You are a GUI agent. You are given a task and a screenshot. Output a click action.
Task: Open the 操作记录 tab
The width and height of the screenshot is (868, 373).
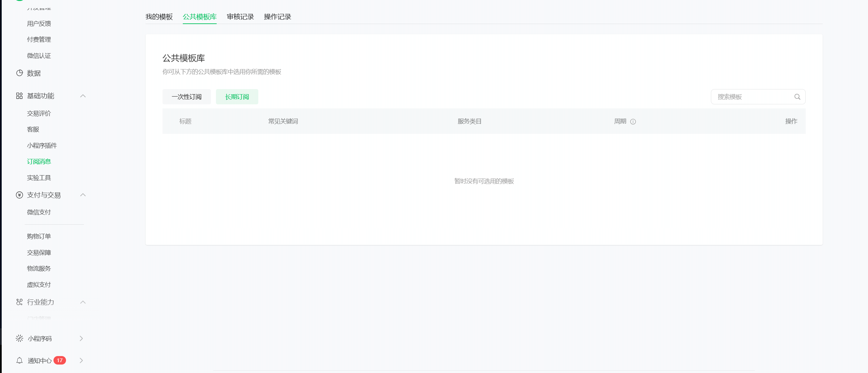pyautogui.click(x=278, y=17)
